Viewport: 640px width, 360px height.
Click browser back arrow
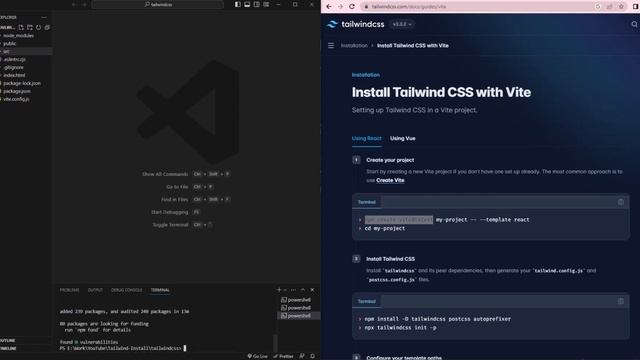(x=329, y=7)
